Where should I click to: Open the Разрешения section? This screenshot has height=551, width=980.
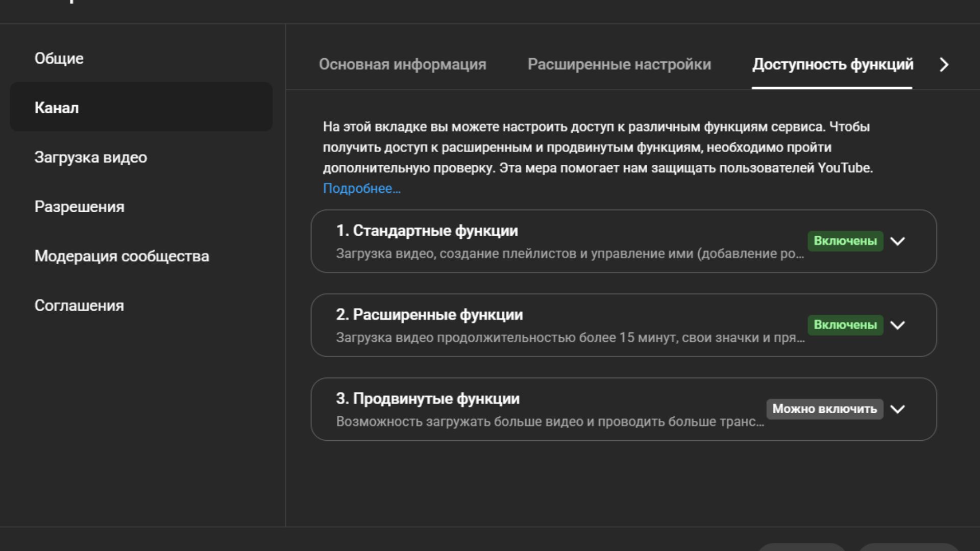(80, 207)
